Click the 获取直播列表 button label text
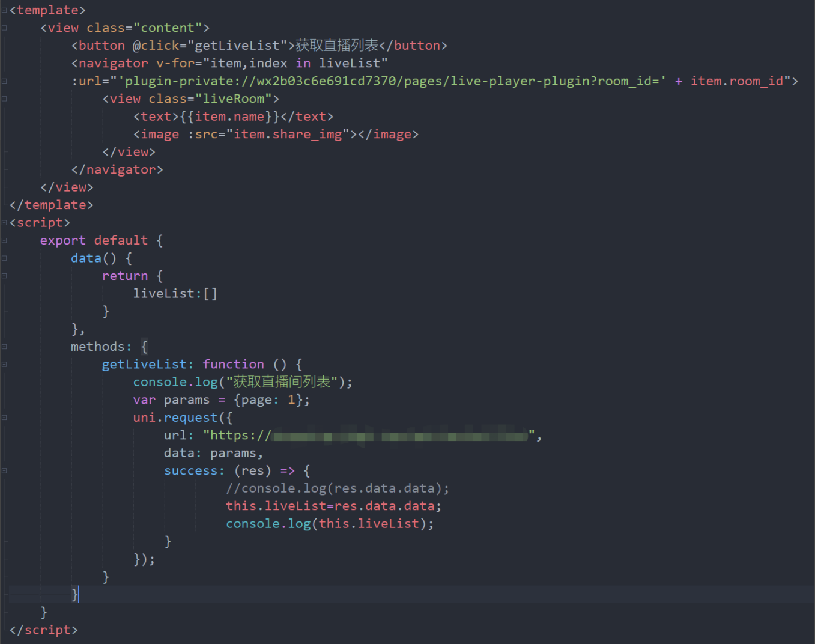 pos(337,46)
